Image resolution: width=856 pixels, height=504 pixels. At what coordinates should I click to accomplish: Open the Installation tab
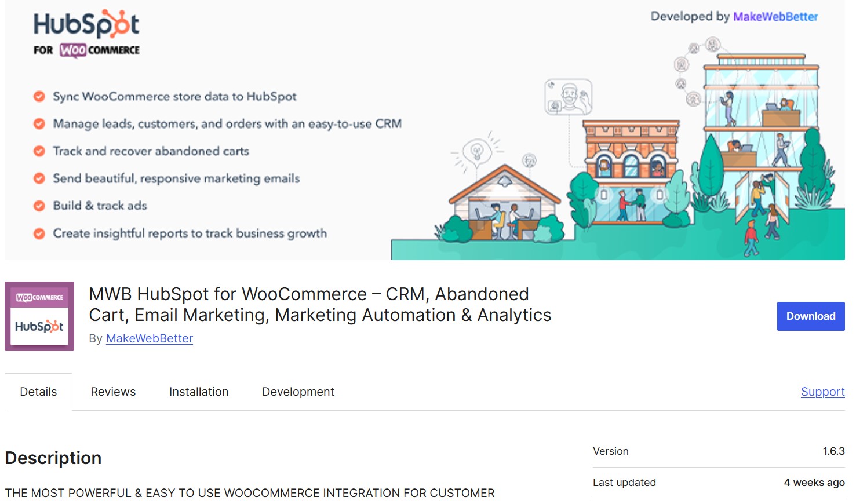[x=198, y=392]
